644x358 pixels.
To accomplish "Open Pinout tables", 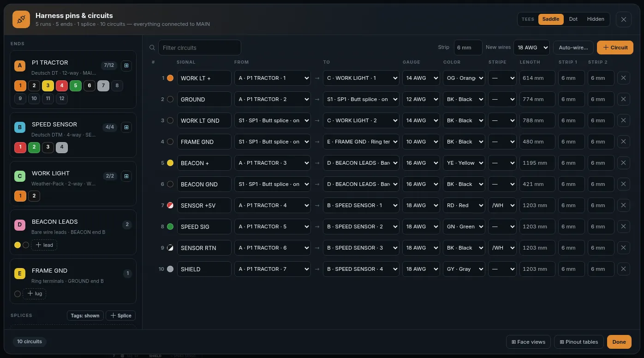I will click(578, 342).
